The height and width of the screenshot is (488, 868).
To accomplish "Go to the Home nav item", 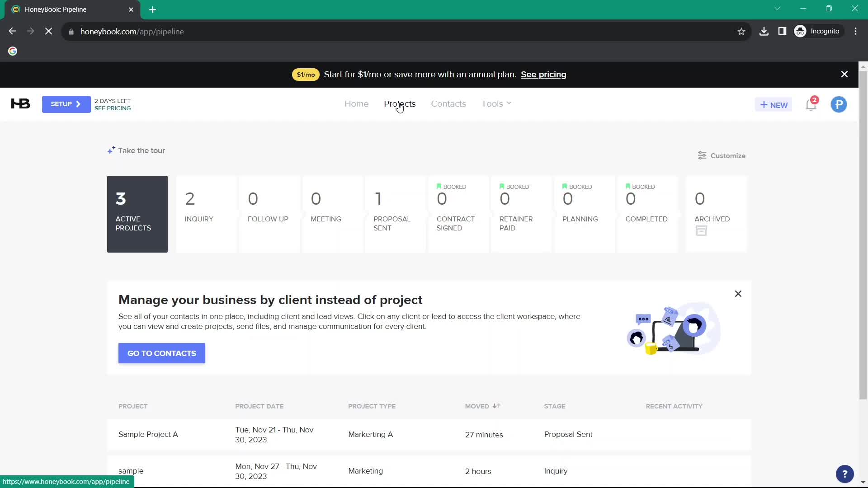I will [356, 104].
